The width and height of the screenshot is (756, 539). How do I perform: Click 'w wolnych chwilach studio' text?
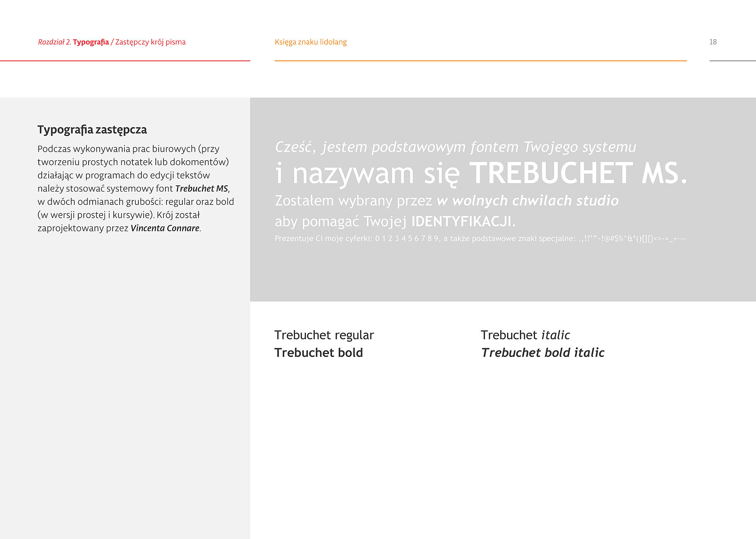pos(527,201)
